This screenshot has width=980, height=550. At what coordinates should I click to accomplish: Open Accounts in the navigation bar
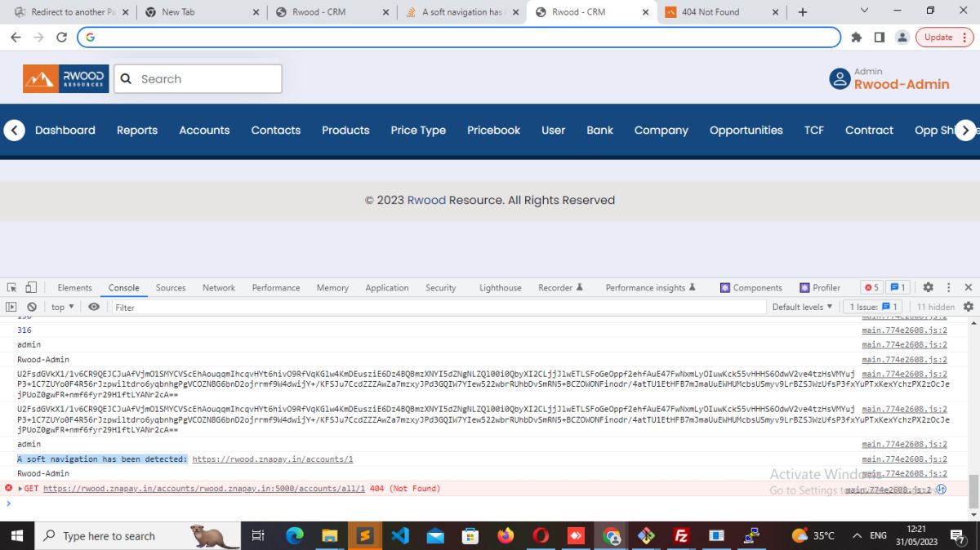point(204,130)
